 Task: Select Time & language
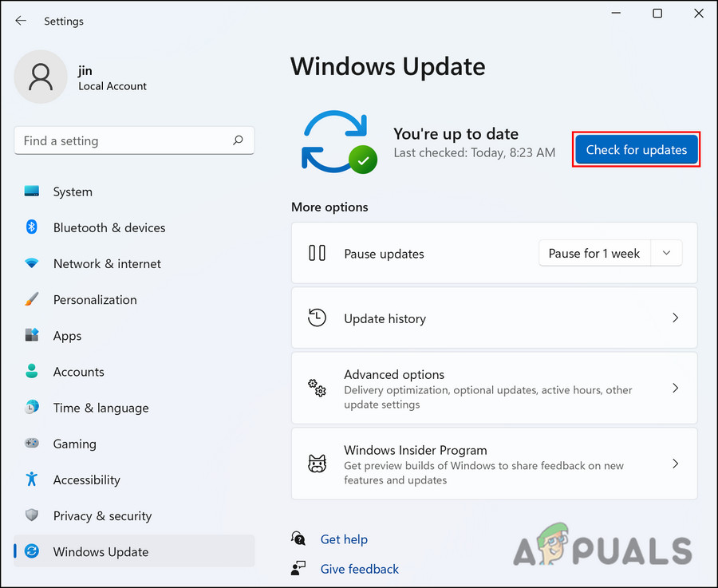pos(134,407)
